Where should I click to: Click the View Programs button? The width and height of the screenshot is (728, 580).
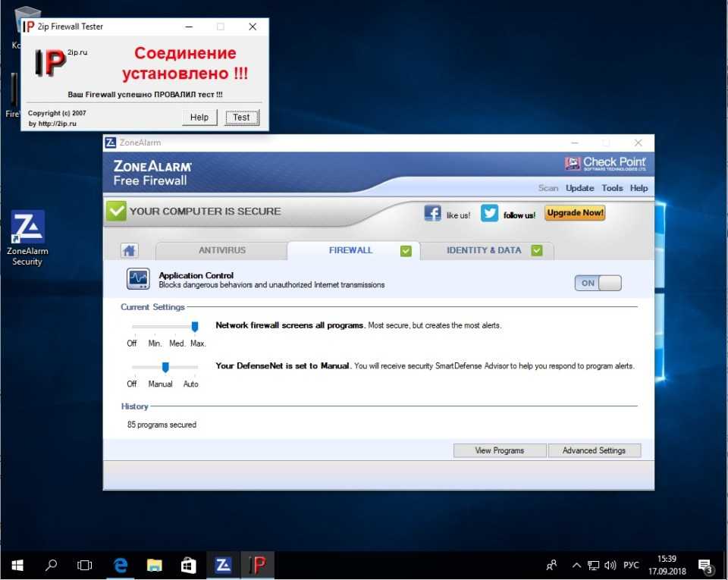coord(499,450)
